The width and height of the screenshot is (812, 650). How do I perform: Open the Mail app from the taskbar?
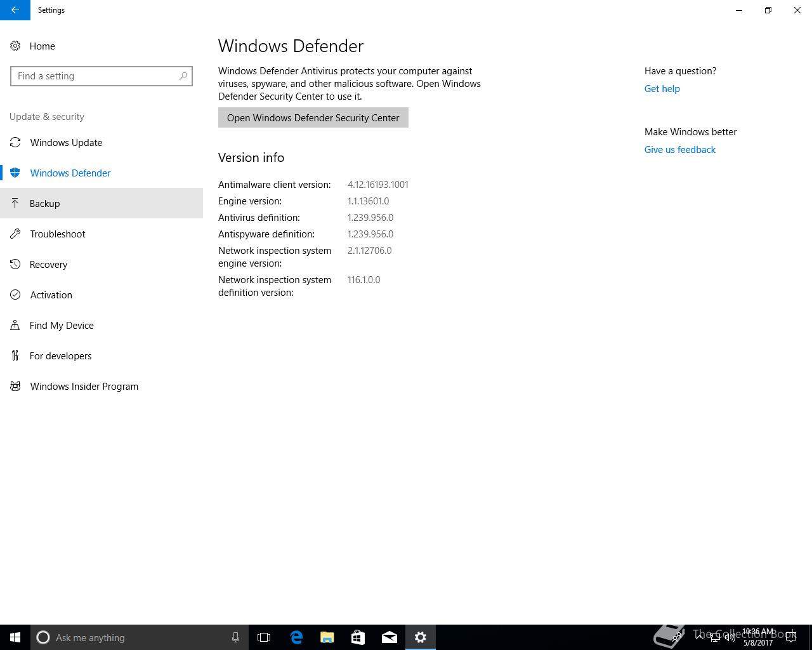point(390,637)
